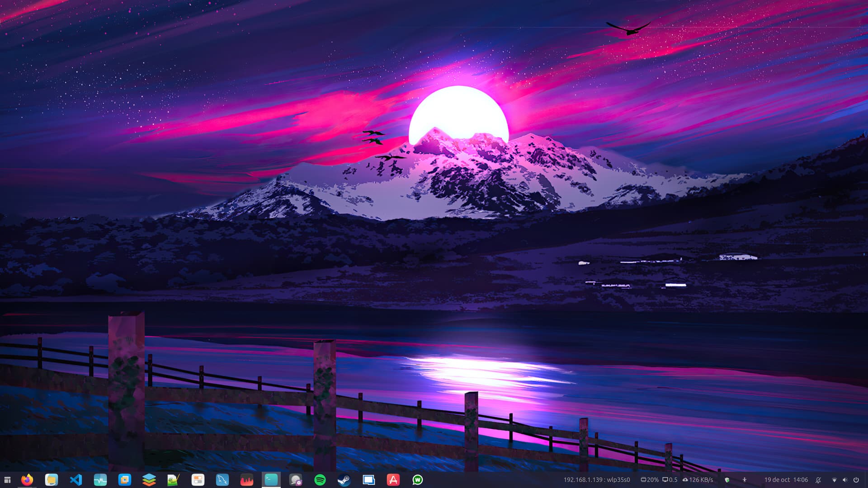Open the system monitor pulse icon
This screenshot has width=868, height=488.
point(100,480)
